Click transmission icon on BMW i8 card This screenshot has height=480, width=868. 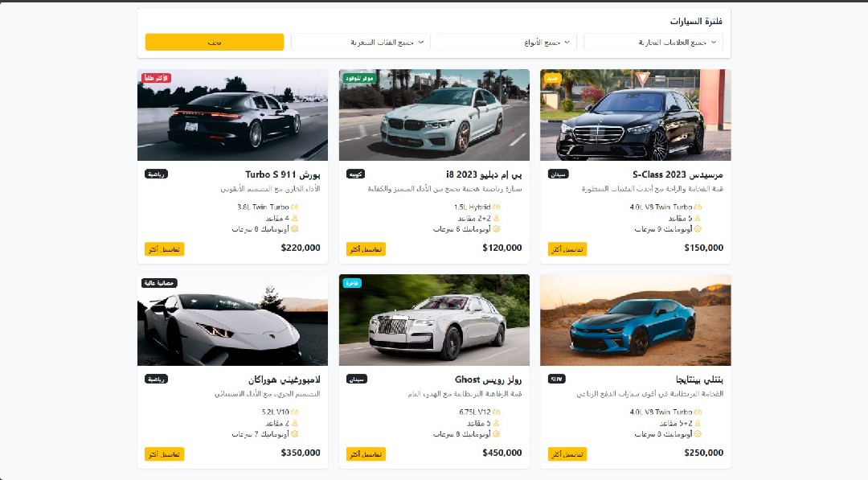coord(496,228)
